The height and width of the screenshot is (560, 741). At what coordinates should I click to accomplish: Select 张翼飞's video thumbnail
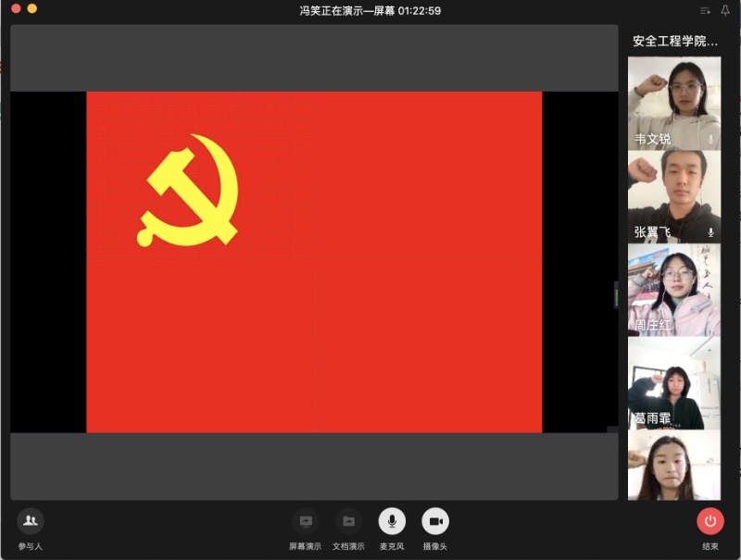[x=674, y=196]
